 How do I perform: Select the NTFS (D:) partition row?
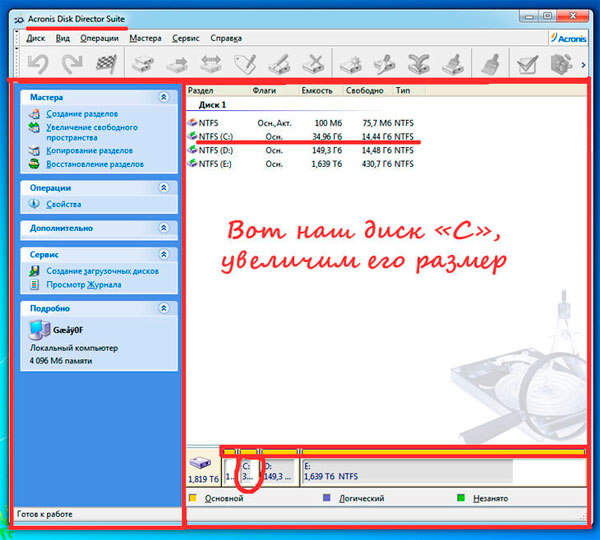[215, 150]
